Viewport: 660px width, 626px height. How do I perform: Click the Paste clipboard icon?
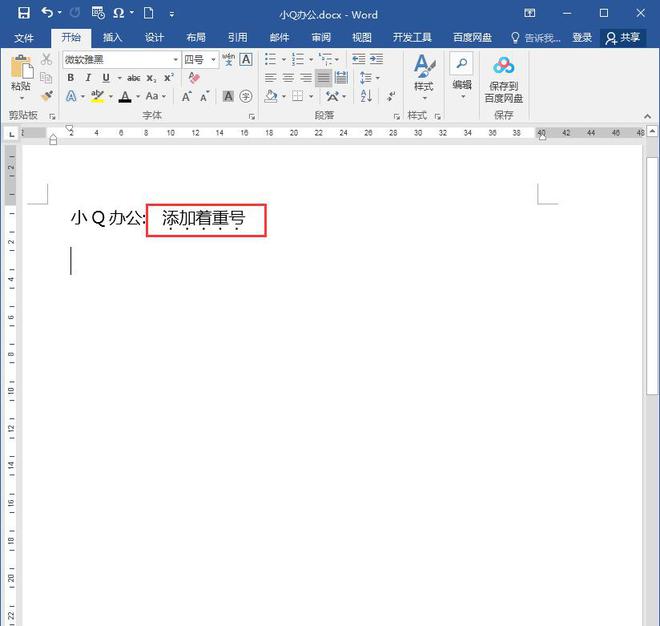pos(21,67)
